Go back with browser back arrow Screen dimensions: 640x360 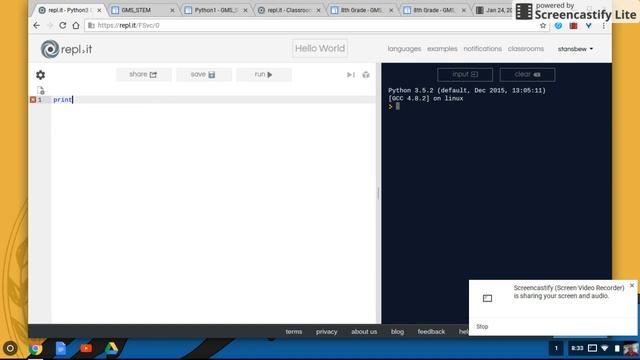click(x=37, y=25)
